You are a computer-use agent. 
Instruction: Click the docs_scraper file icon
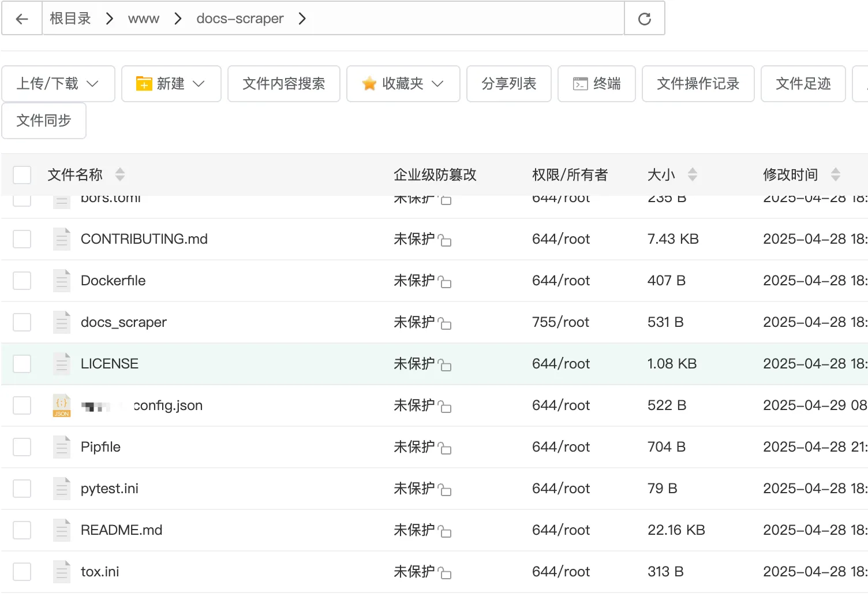pos(62,322)
